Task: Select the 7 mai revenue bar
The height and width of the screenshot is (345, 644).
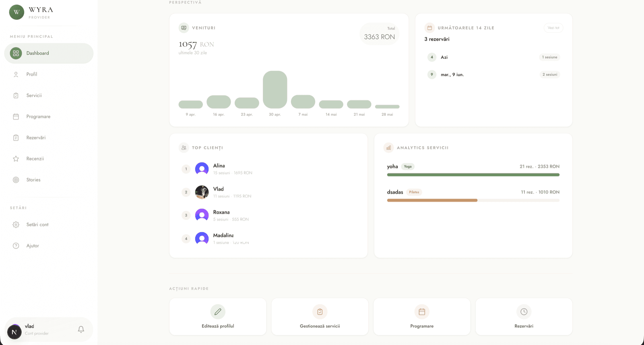Action: coord(303,102)
